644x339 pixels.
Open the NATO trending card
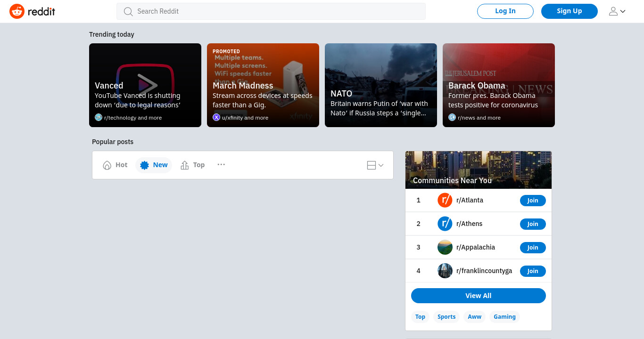click(x=381, y=85)
